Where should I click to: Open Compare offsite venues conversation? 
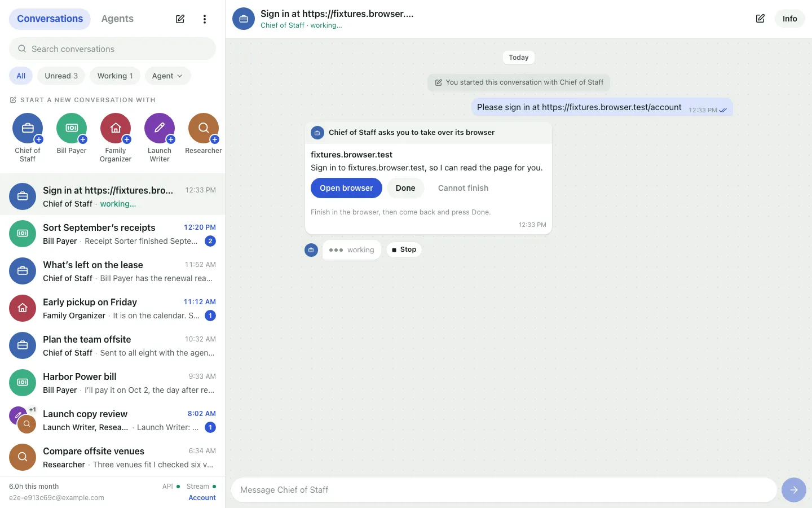pos(113,457)
